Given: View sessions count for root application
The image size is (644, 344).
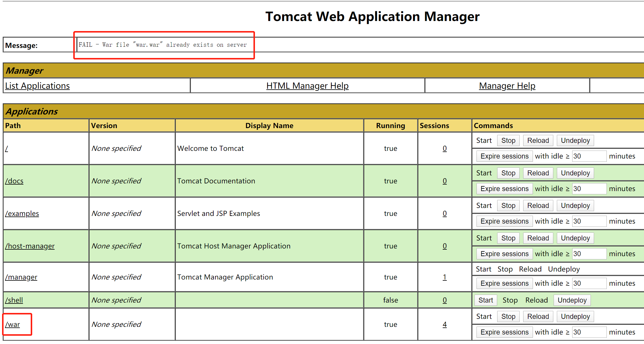Looking at the screenshot, I should pyautogui.click(x=445, y=148).
